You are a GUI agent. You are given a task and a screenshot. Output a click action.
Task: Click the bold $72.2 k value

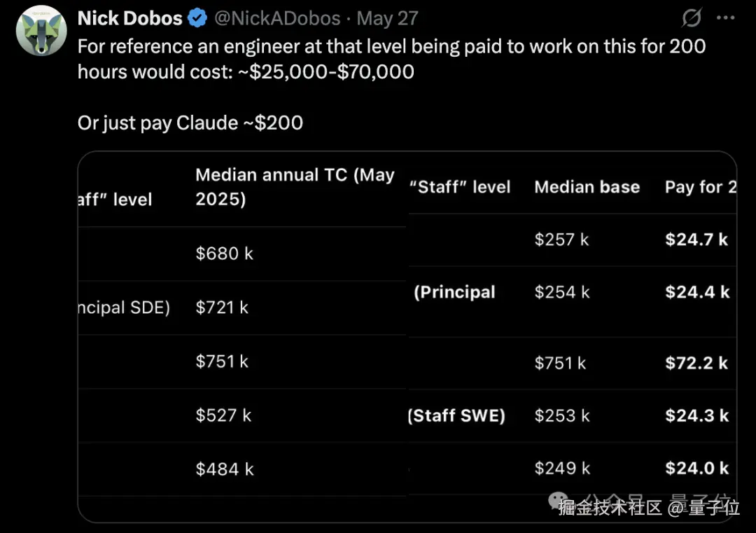(696, 363)
